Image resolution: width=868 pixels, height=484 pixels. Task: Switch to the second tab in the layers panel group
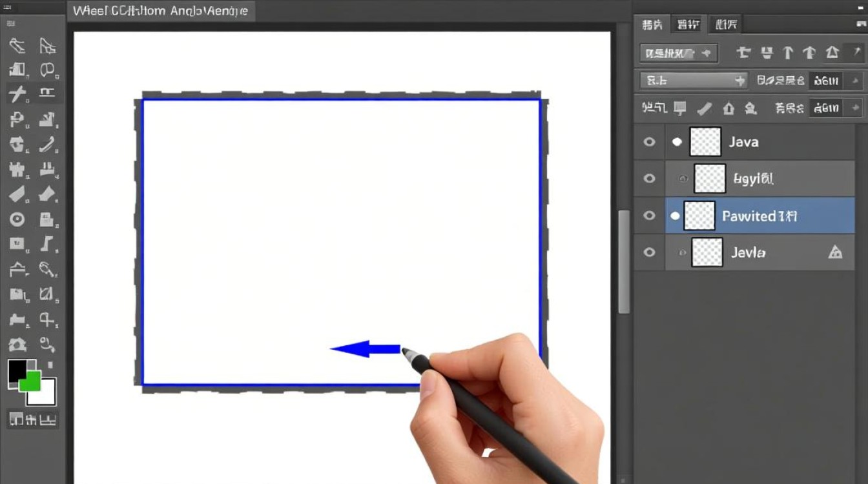[x=688, y=25]
